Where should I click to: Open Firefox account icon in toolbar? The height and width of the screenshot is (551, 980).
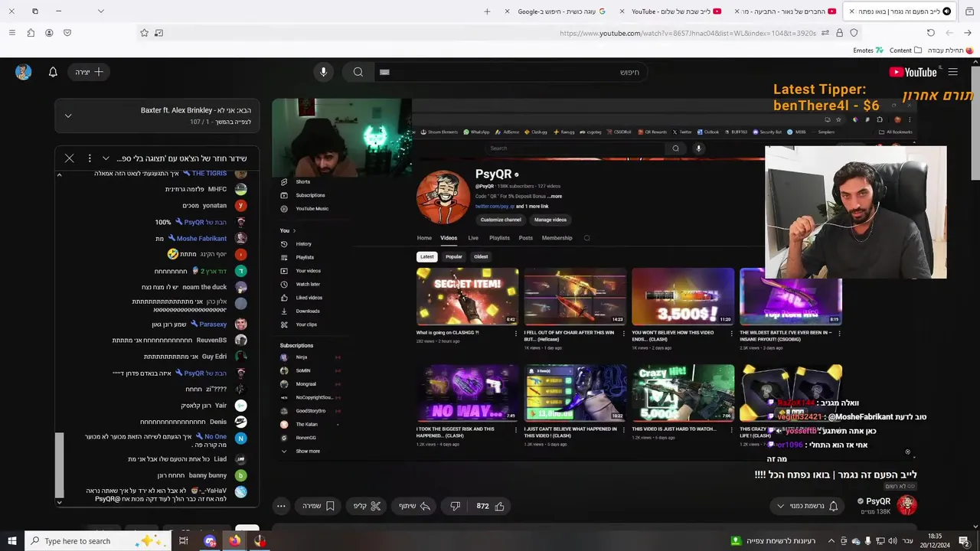point(49,33)
